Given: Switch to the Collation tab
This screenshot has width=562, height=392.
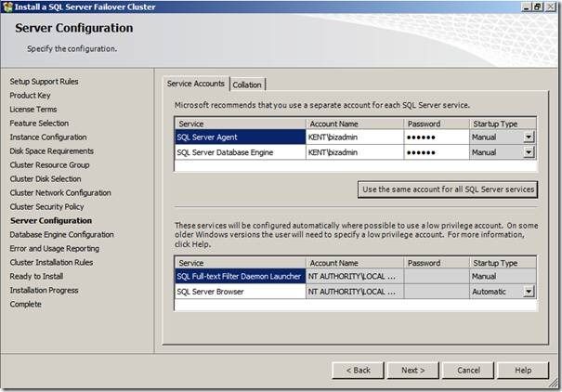Looking at the screenshot, I should point(247,85).
